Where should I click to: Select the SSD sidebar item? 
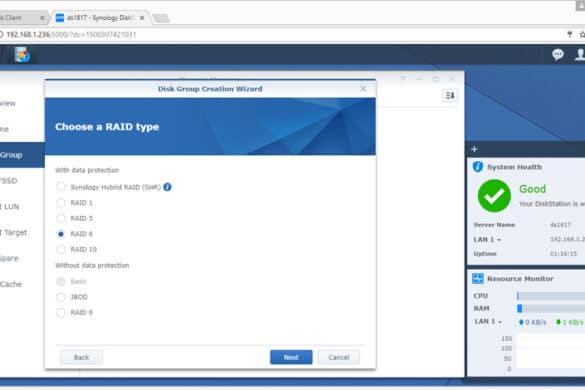pyautogui.click(x=22, y=181)
